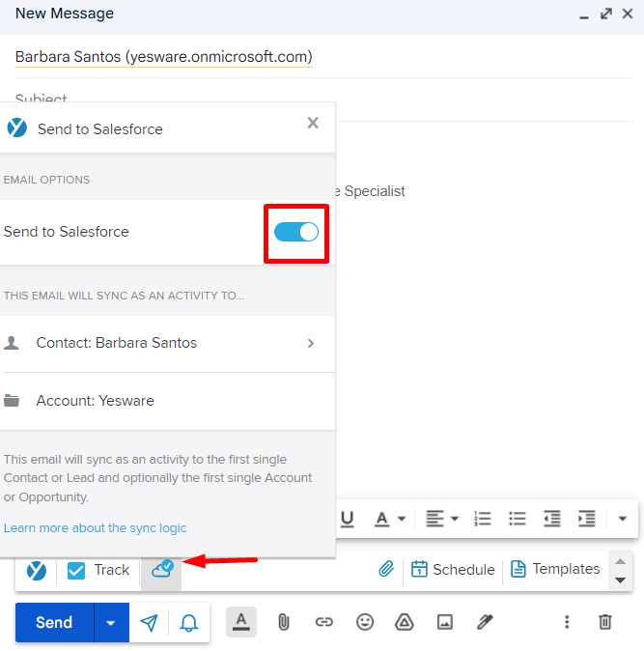
Task: Click the insert link icon
Action: click(324, 622)
